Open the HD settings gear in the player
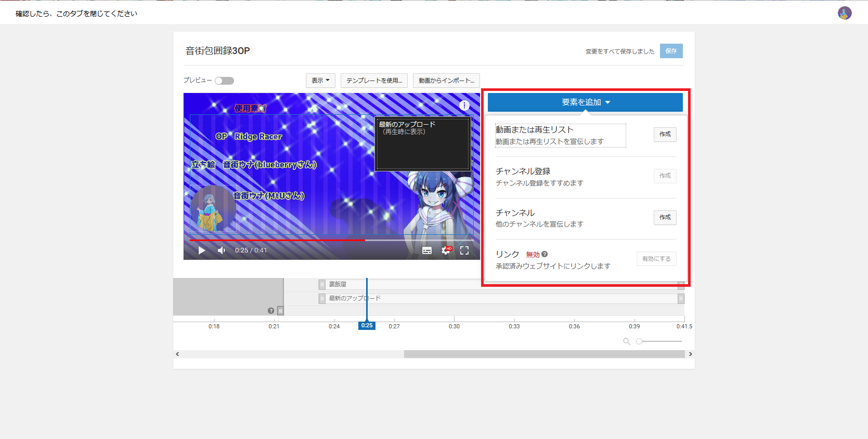The width and height of the screenshot is (868, 439). click(447, 250)
